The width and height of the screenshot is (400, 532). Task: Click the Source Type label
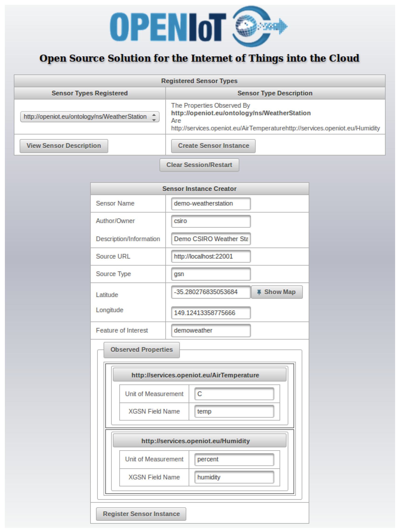(x=113, y=274)
